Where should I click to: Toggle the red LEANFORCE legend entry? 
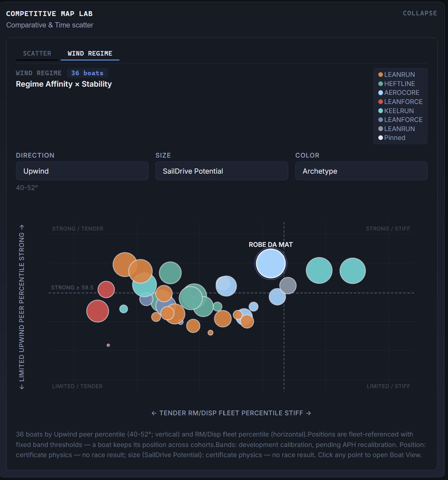[x=400, y=102]
